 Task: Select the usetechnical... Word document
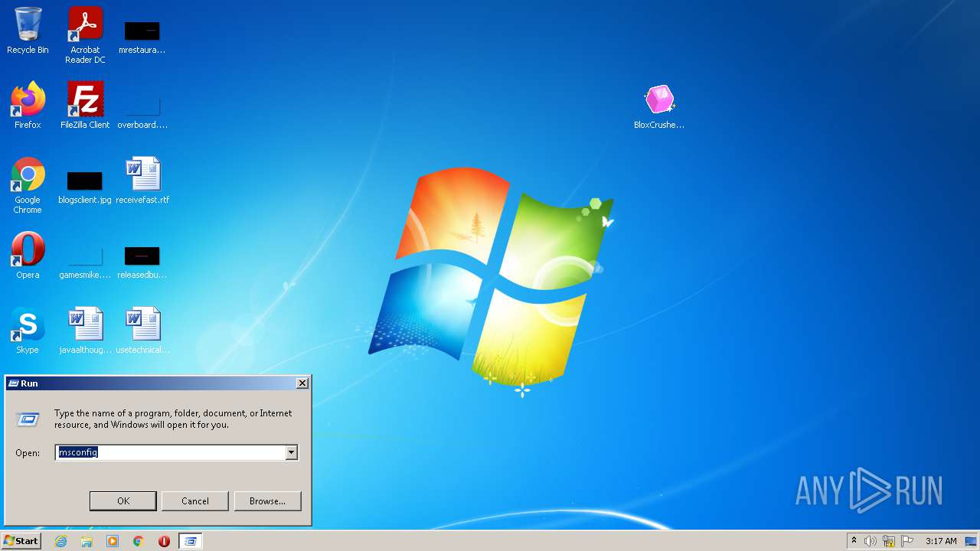point(142,331)
